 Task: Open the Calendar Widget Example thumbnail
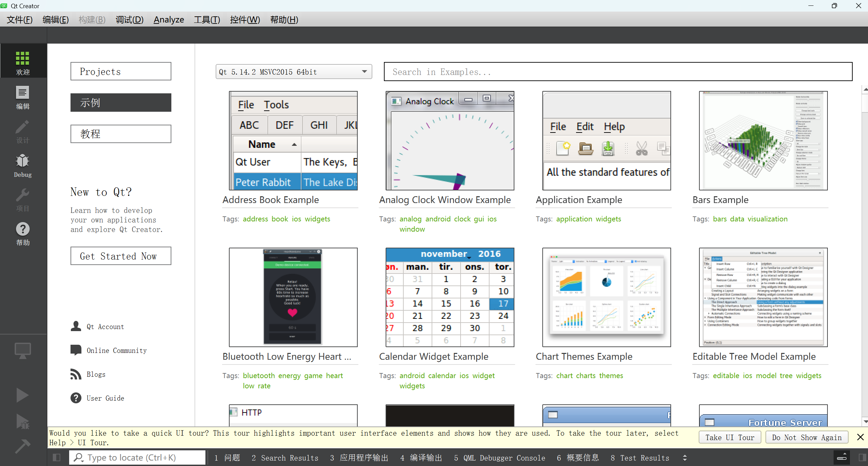click(x=450, y=297)
